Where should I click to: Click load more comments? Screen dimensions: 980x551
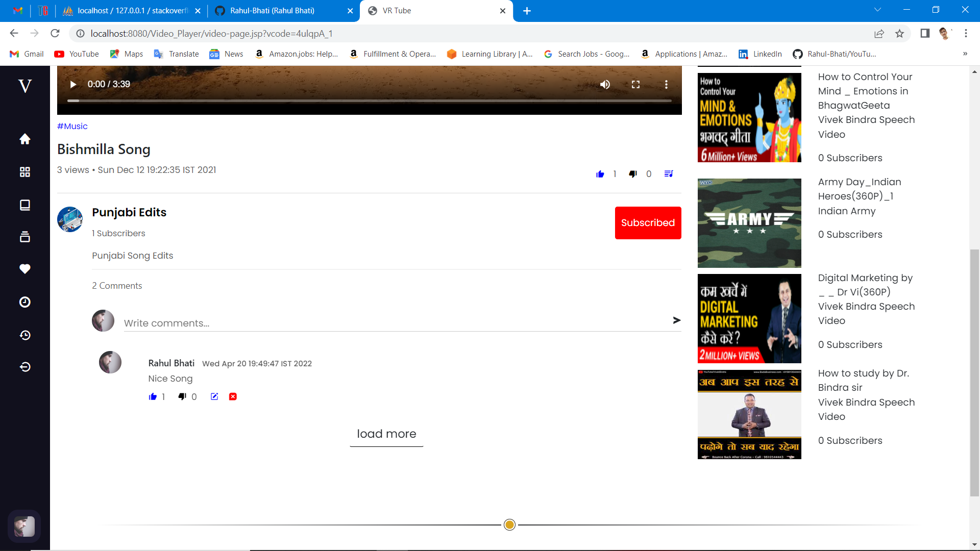tap(386, 434)
